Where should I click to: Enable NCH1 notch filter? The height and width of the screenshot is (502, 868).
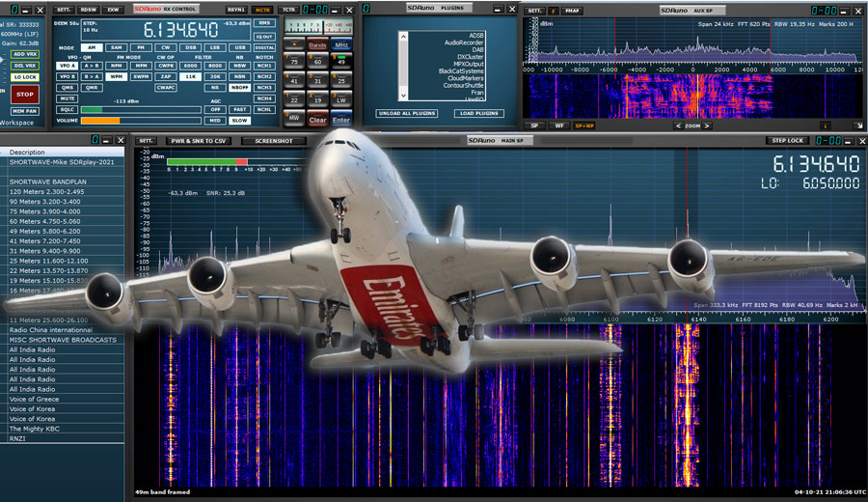(264, 66)
